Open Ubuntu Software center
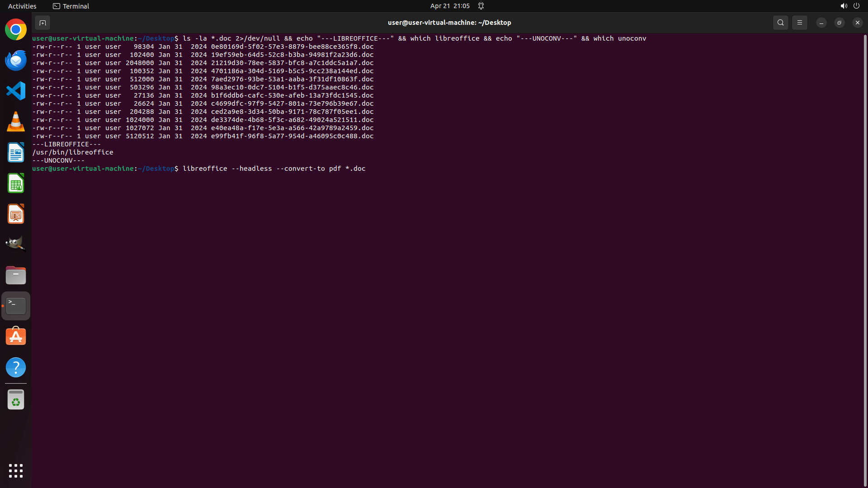The image size is (868, 488). click(16, 337)
